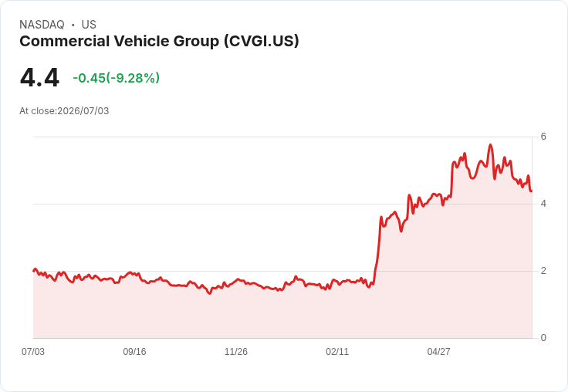Screen dimensions: 568x392
Task: Click the NASDAQ exchange label
Action: coord(42,25)
